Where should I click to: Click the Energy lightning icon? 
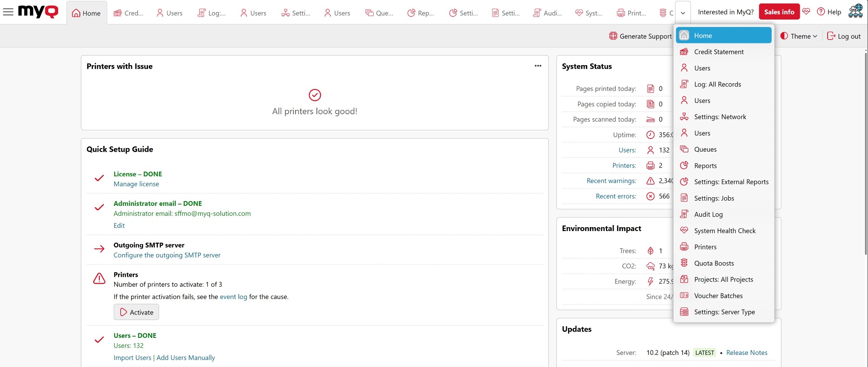pos(650,281)
